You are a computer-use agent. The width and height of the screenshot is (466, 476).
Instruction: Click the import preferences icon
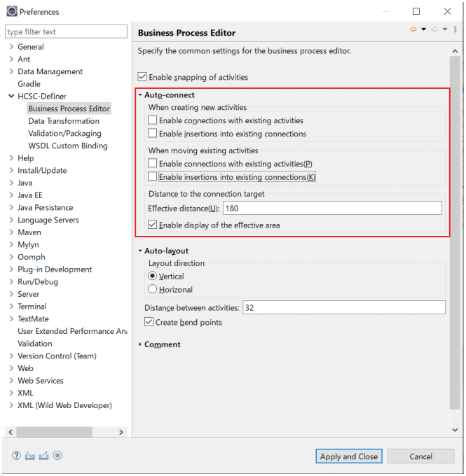point(30,456)
